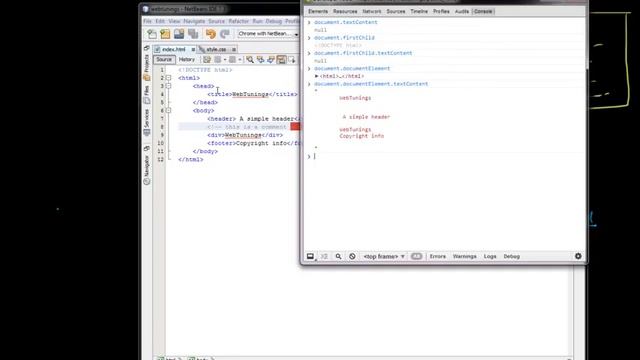Screen dimensions: 640x360
Task: Click the Open Project icon in NetBeans toolbar
Action: point(179,34)
